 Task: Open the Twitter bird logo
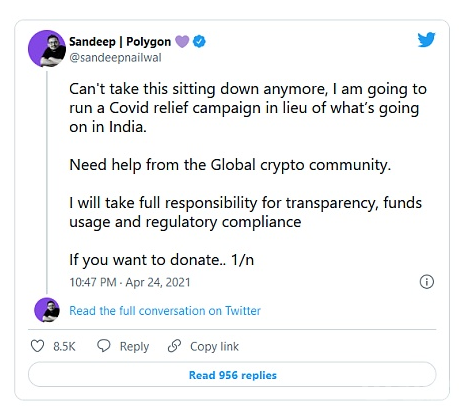click(426, 40)
